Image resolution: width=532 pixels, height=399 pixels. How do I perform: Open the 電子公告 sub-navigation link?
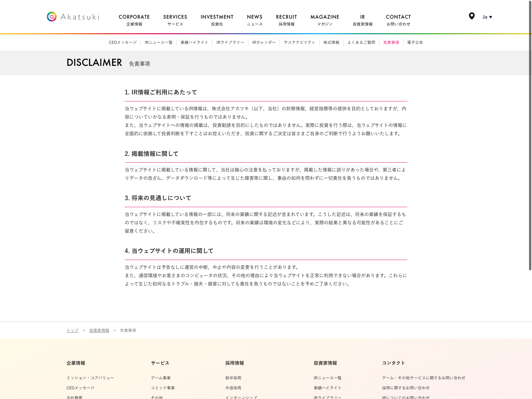pyautogui.click(x=415, y=43)
